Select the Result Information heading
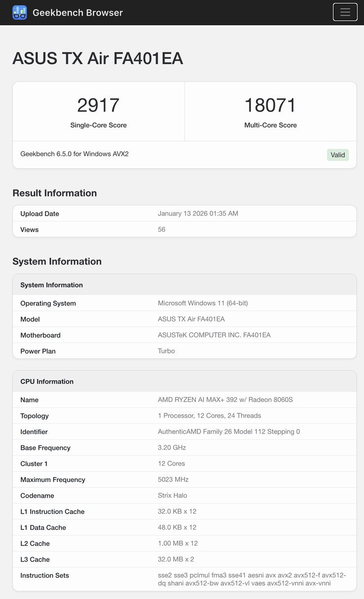The image size is (364, 599). 55,193
